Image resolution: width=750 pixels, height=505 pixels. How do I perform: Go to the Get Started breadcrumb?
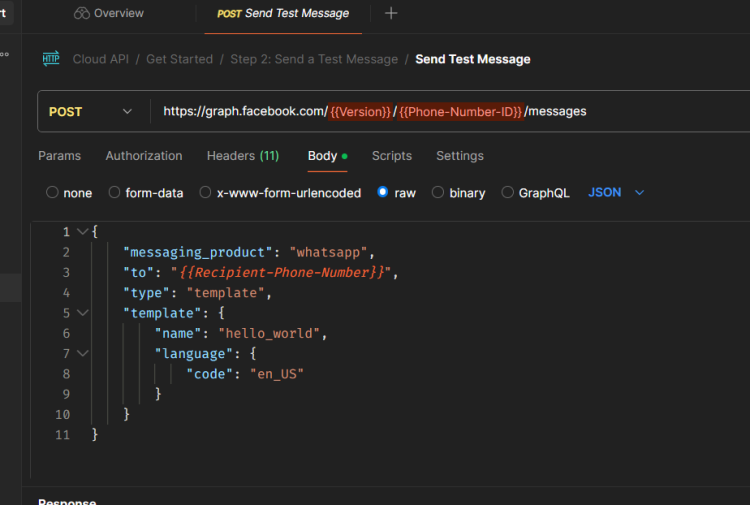click(179, 59)
